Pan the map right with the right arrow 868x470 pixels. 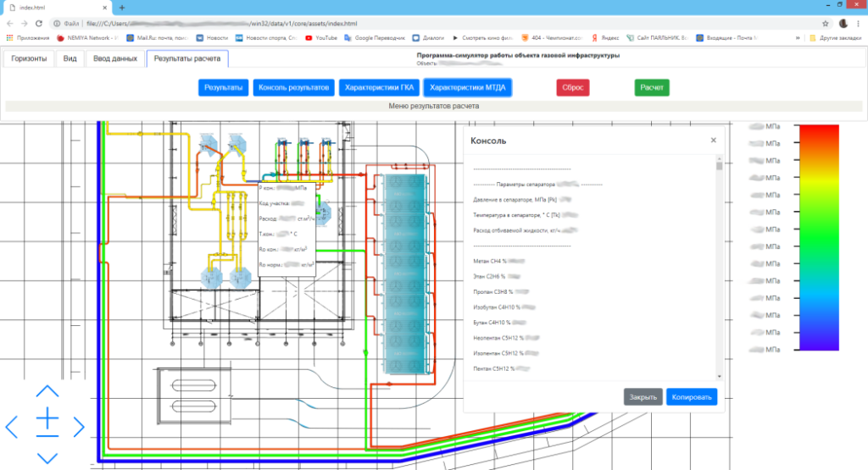pos(79,426)
